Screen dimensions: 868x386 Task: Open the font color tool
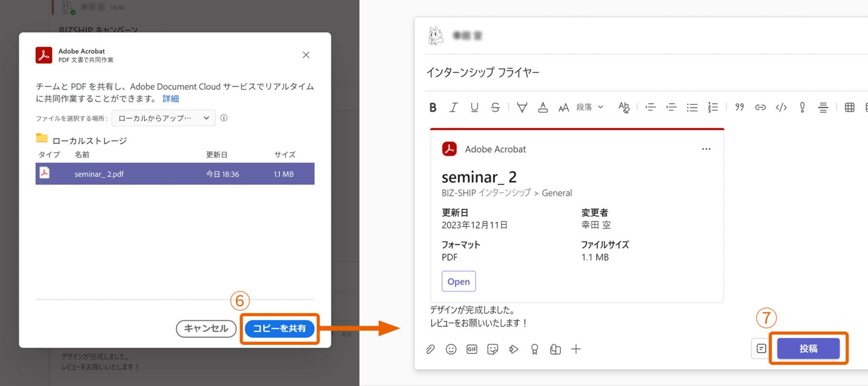(x=543, y=107)
